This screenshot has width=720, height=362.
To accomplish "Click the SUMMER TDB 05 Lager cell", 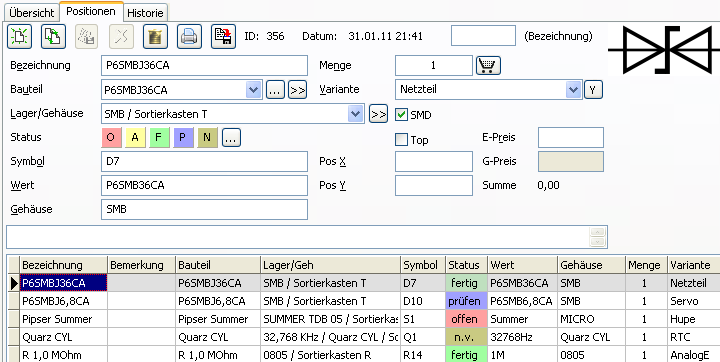I will (331, 319).
